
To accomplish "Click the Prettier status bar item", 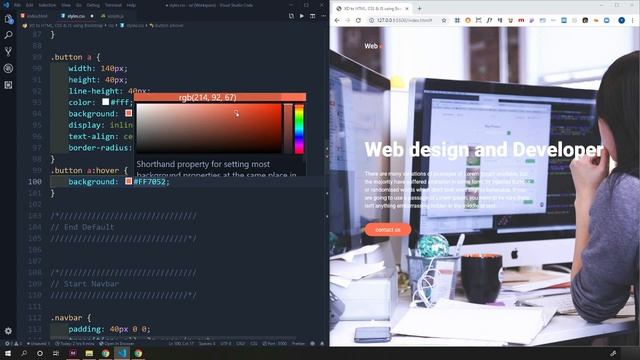I will point(298,344).
